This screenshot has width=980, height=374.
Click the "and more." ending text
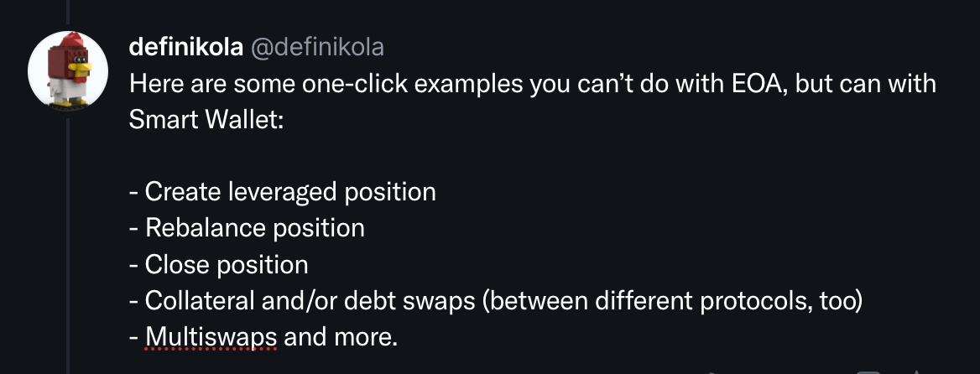click(340, 337)
